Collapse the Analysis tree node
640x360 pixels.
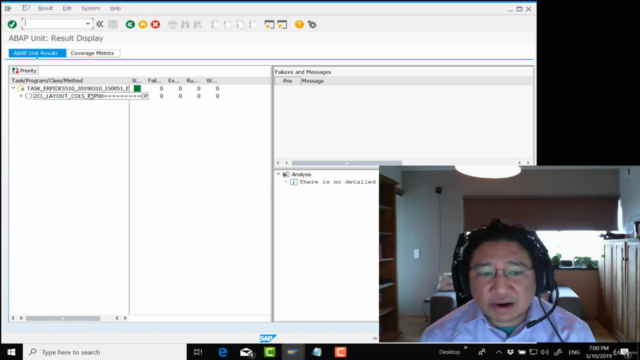click(x=278, y=174)
